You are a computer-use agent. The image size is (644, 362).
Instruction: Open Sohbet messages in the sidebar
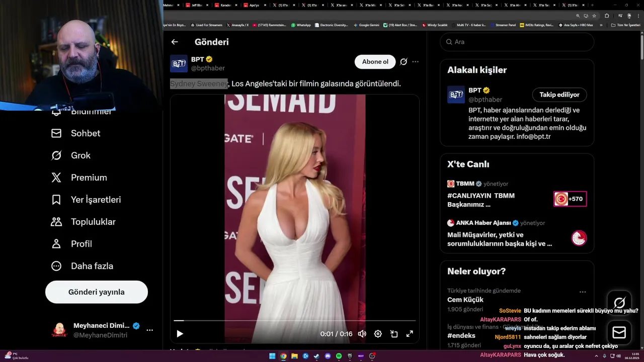[x=76, y=133]
